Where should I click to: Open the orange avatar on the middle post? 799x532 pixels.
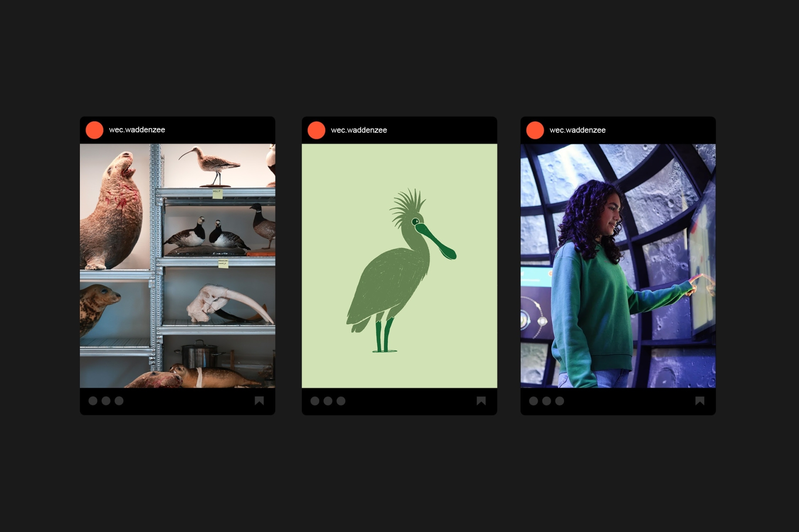(x=316, y=130)
